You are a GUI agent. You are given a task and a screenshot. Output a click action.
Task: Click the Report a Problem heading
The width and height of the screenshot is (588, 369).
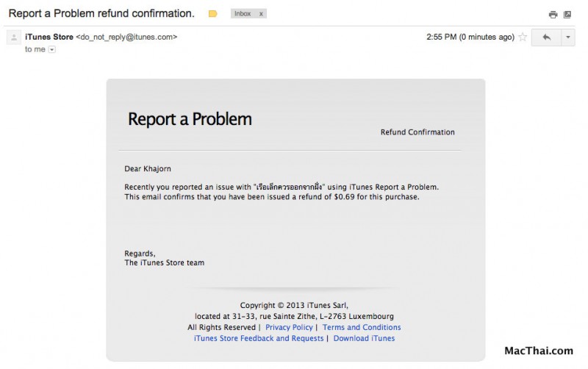click(x=190, y=119)
